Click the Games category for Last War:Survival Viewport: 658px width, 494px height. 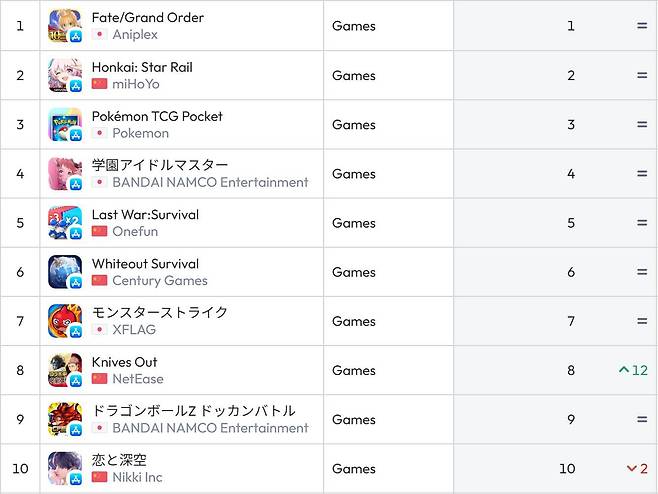(x=354, y=223)
